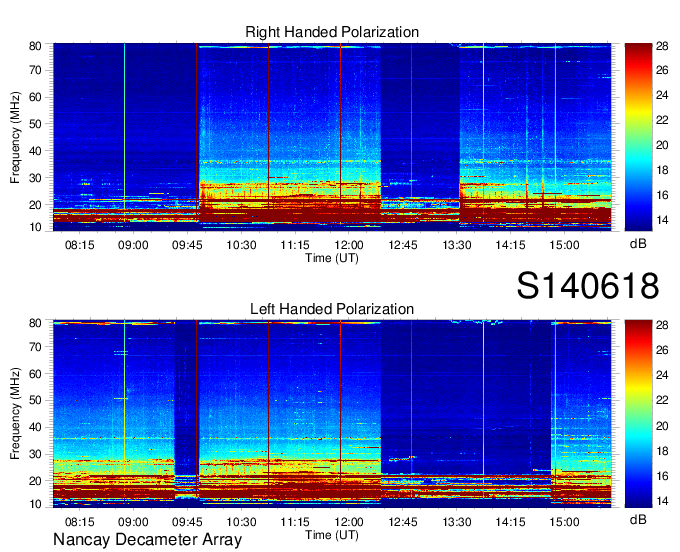Click the 09:45 time tick under Right Handed plot

coord(187,245)
